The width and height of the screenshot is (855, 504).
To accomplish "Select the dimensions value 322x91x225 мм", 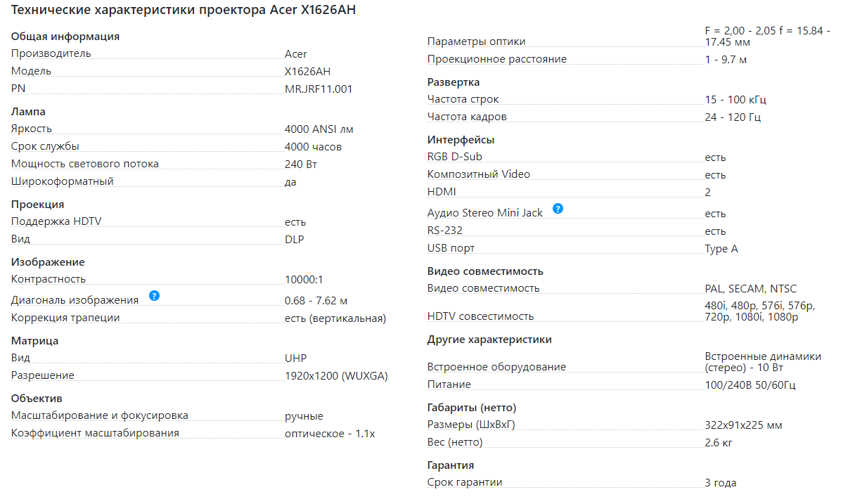I will coord(743,425).
